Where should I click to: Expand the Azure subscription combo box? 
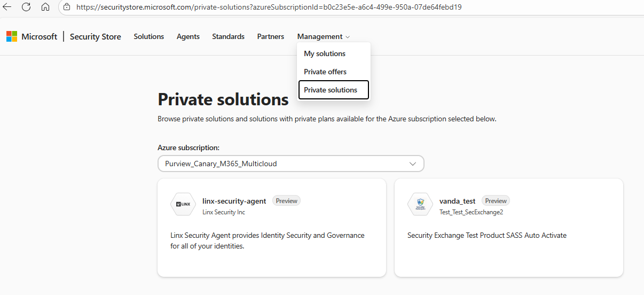(x=291, y=164)
